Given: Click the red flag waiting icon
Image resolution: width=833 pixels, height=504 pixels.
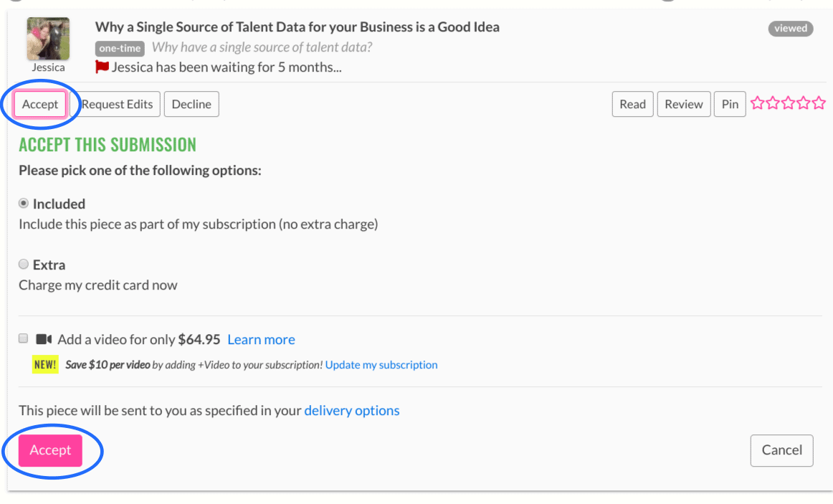Looking at the screenshot, I should pyautogui.click(x=102, y=67).
